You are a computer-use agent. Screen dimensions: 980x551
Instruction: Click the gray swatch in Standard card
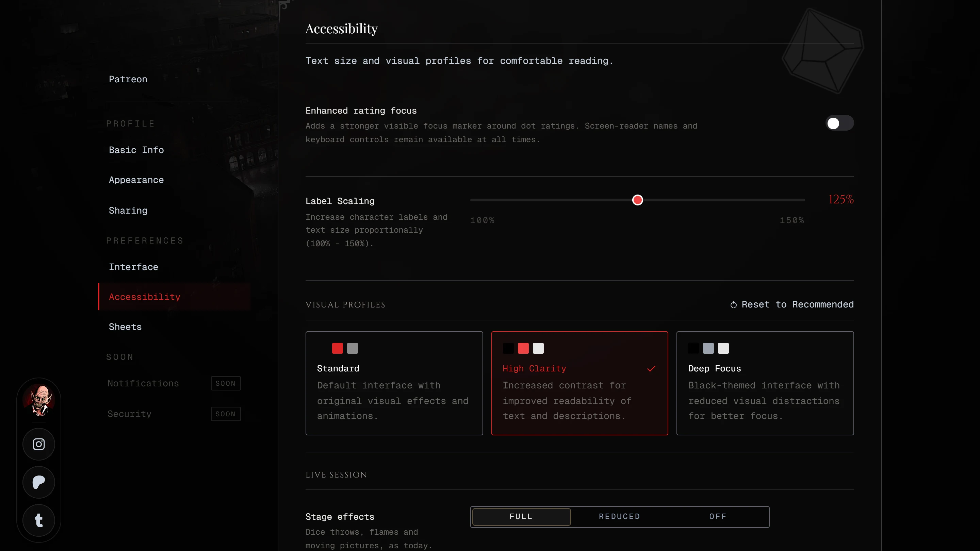coord(353,348)
